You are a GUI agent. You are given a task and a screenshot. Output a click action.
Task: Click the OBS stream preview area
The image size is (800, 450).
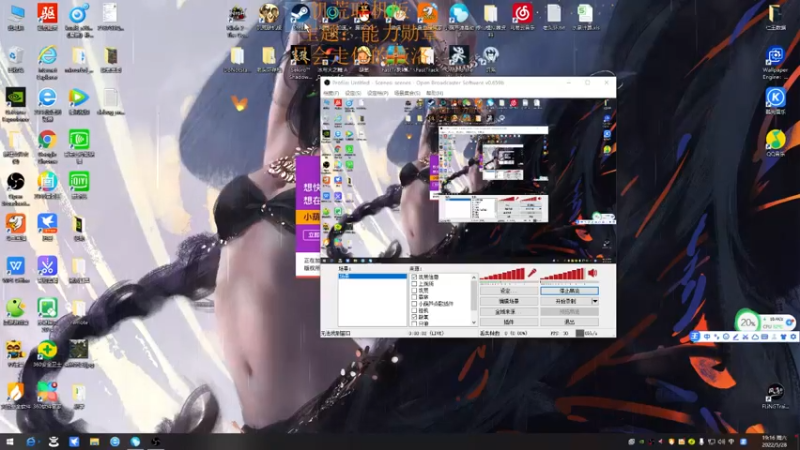pos(468,179)
